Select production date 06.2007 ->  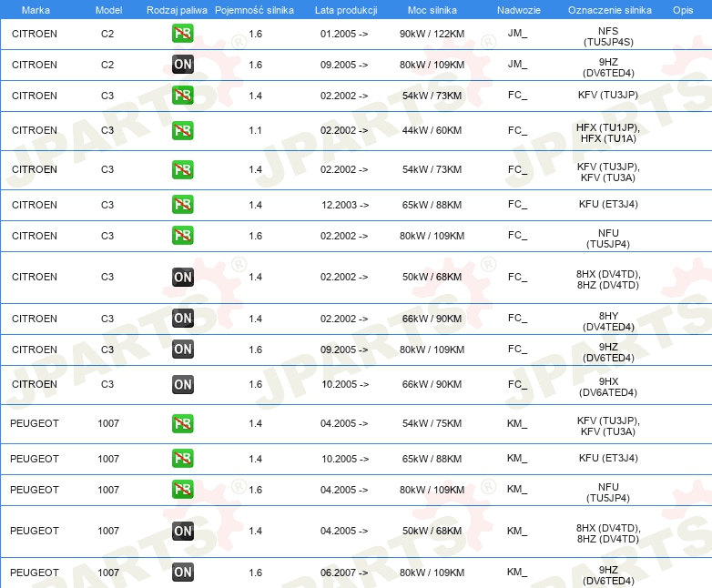pyautogui.click(x=344, y=573)
